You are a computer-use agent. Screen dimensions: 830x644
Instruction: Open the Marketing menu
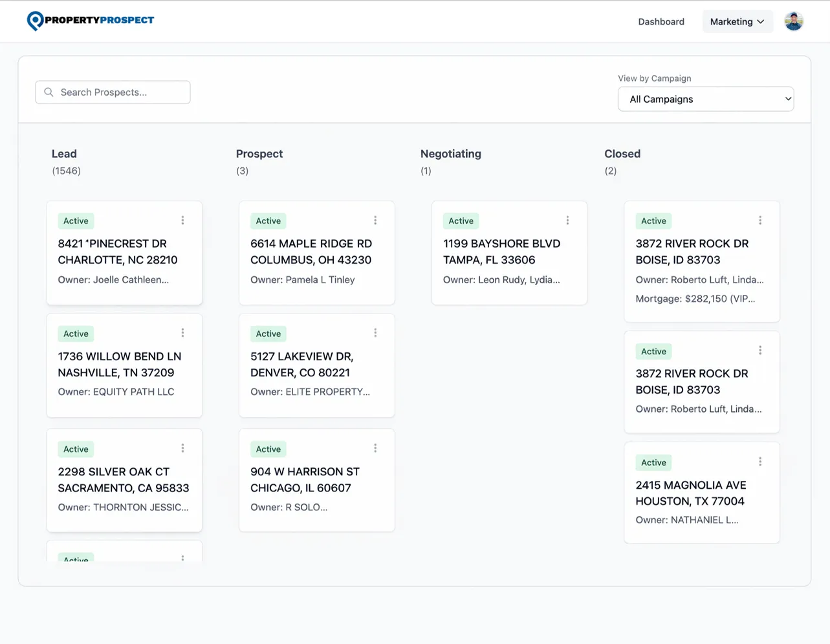point(732,21)
